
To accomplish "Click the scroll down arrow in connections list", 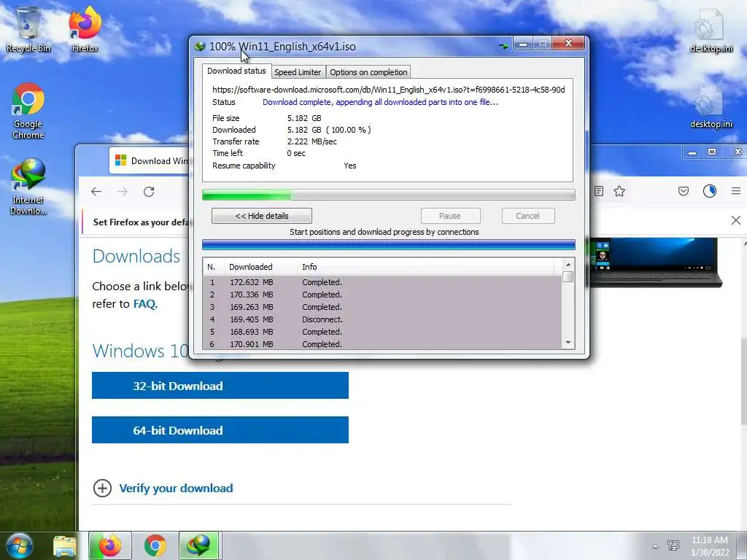I will (x=568, y=343).
